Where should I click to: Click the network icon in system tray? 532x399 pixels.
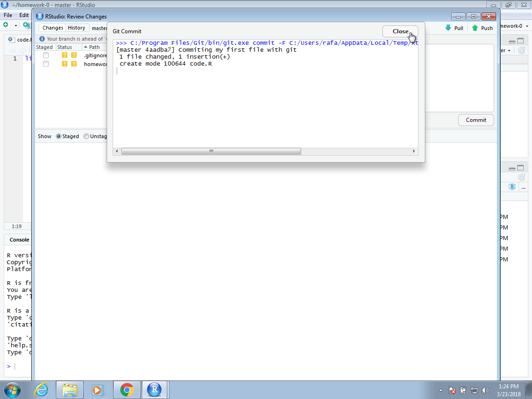click(x=474, y=391)
